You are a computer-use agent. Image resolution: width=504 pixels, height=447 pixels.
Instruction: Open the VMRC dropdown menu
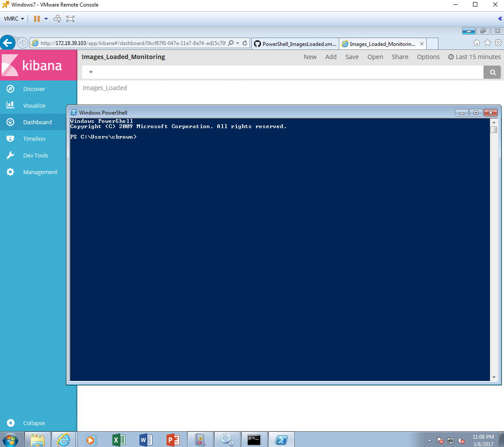[x=14, y=19]
